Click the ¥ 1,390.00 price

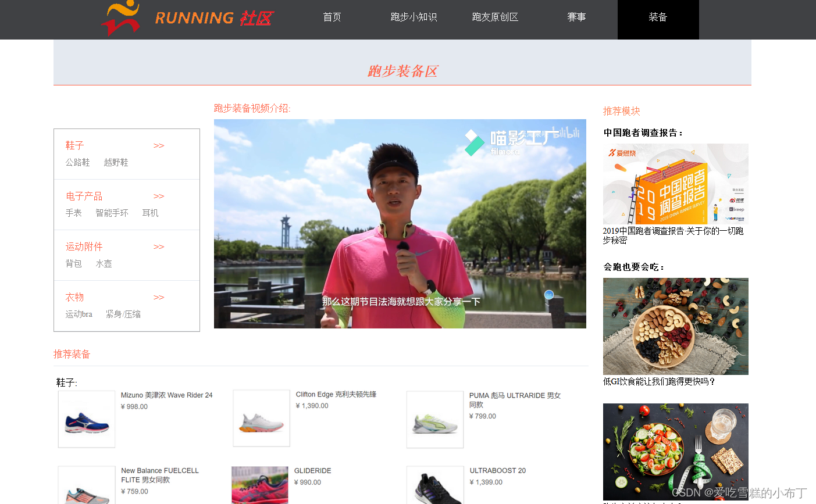(312, 406)
